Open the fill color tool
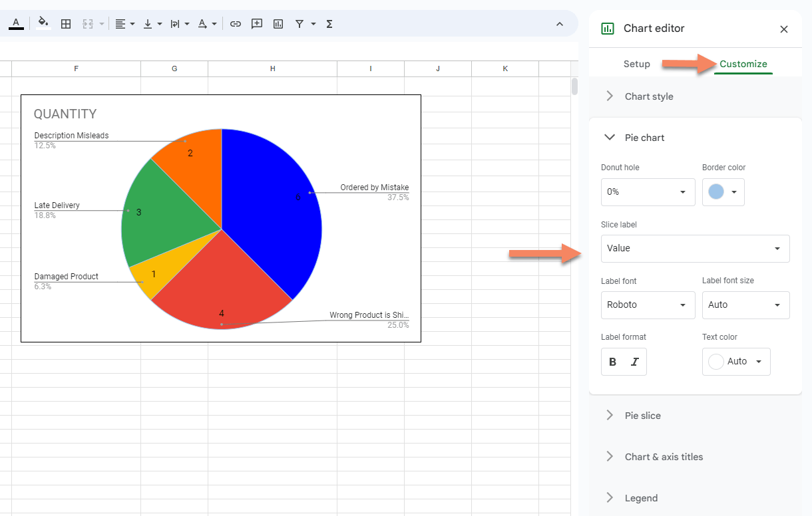The height and width of the screenshot is (516, 812). coord(42,23)
